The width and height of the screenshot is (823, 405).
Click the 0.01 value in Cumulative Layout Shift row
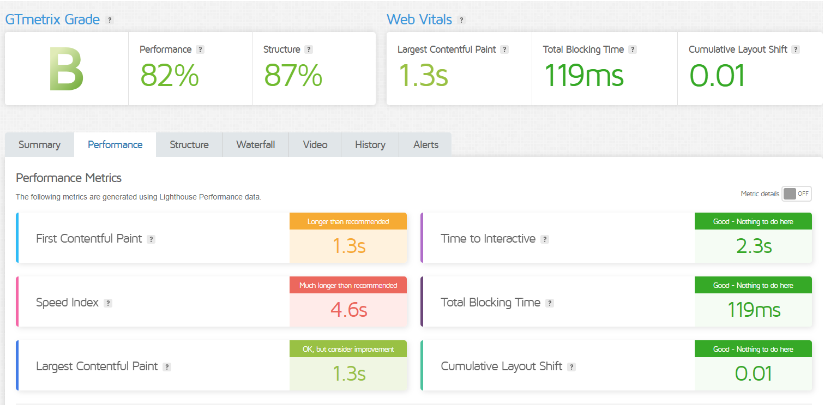754,374
